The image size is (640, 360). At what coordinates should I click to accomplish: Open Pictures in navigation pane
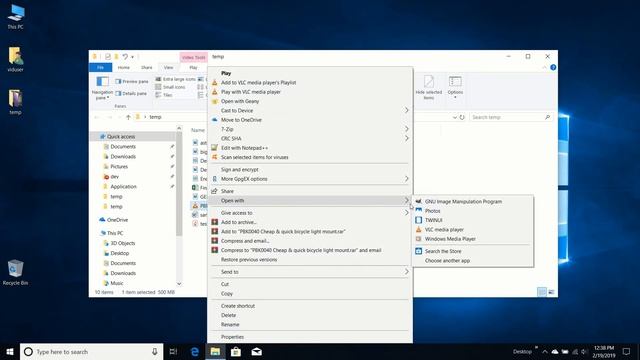click(119, 167)
